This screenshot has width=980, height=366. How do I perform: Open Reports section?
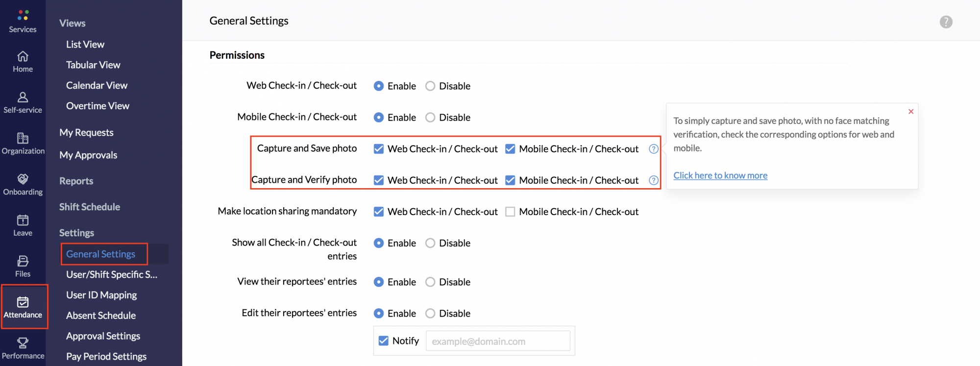[76, 181]
